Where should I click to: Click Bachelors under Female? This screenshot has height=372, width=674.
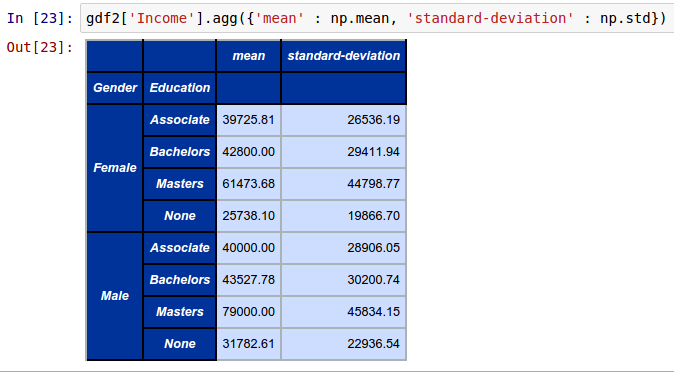180,152
